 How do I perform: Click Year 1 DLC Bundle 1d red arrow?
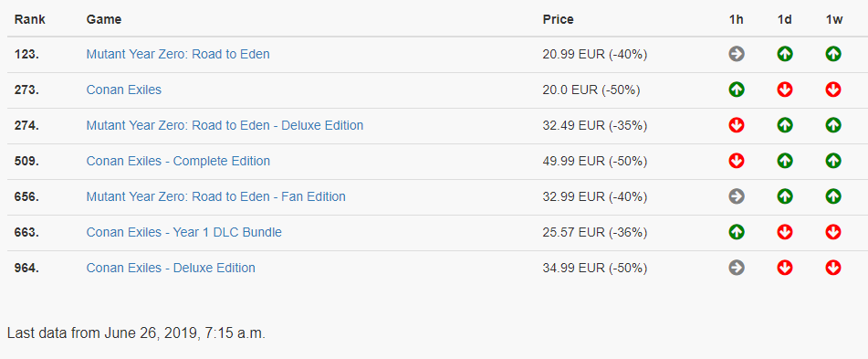click(x=784, y=232)
